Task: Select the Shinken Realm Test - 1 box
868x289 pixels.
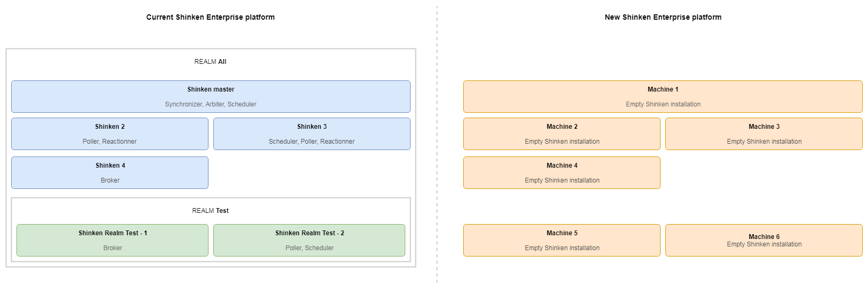Action: coord(112,241)
